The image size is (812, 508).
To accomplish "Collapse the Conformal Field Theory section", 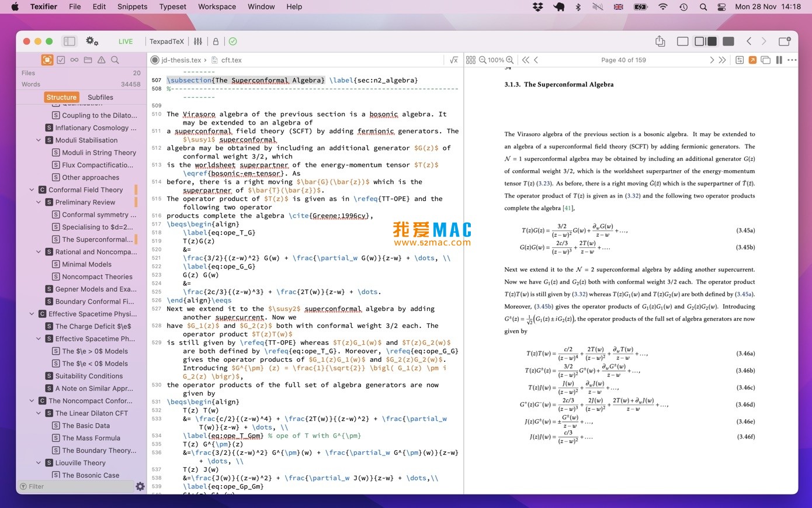I will [32, 189].
